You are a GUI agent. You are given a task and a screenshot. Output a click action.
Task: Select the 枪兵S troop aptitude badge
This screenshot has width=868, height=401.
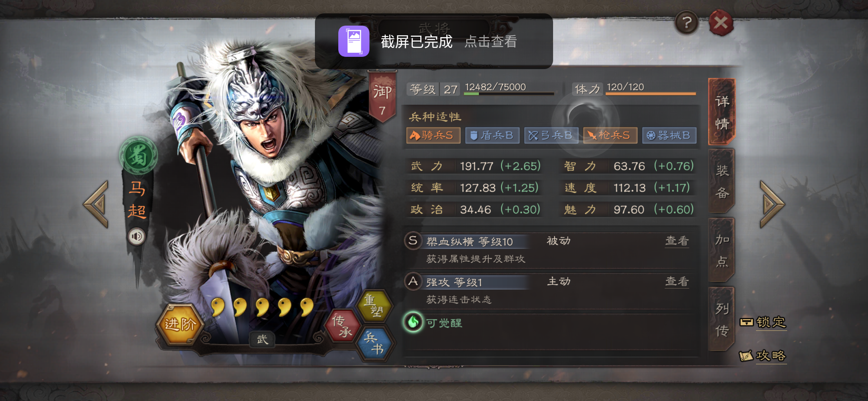click(610, 135)
